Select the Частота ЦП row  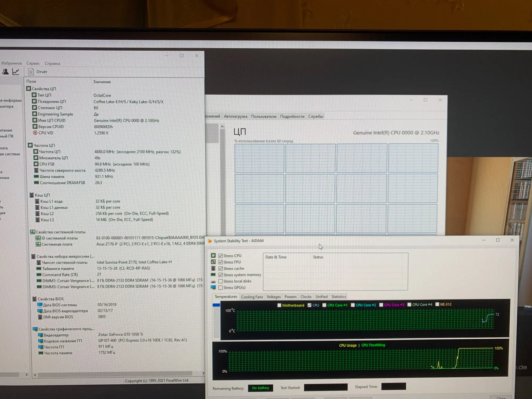click(50, 152)
